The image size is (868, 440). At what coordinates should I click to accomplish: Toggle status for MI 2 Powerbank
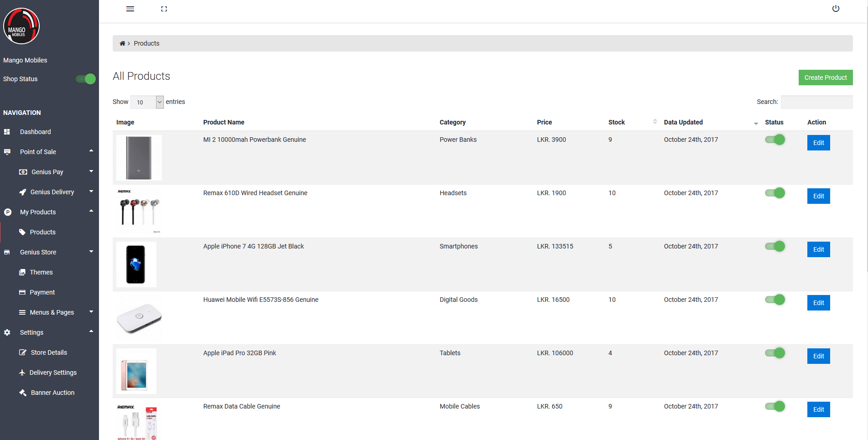coord(775,140)
